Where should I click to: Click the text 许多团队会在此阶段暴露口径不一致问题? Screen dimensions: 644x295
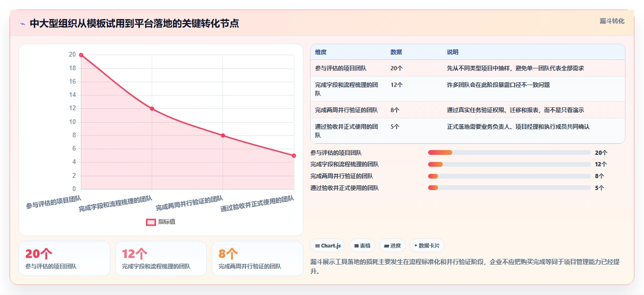pyautogui.click(x=498, y=85)
